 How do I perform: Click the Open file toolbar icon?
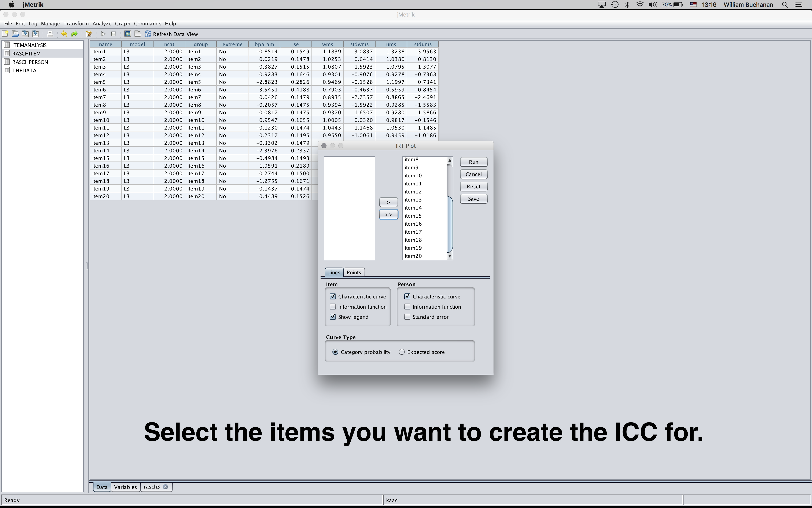[15, 34]
